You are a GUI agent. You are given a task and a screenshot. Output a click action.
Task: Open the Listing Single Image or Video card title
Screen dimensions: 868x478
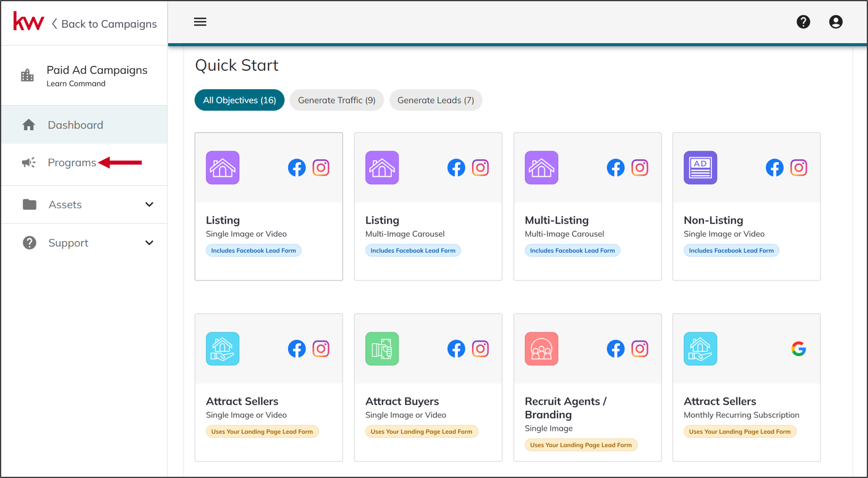[223, 220]
